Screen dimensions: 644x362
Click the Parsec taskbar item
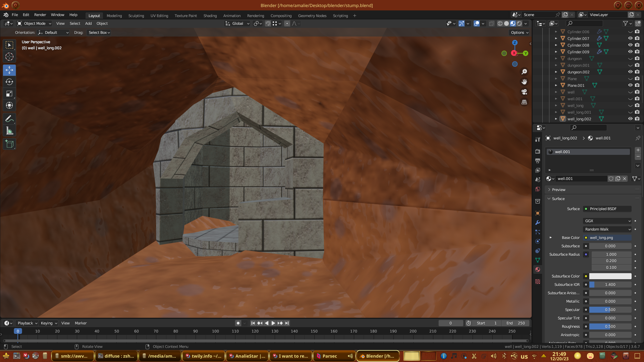[329, 356]
